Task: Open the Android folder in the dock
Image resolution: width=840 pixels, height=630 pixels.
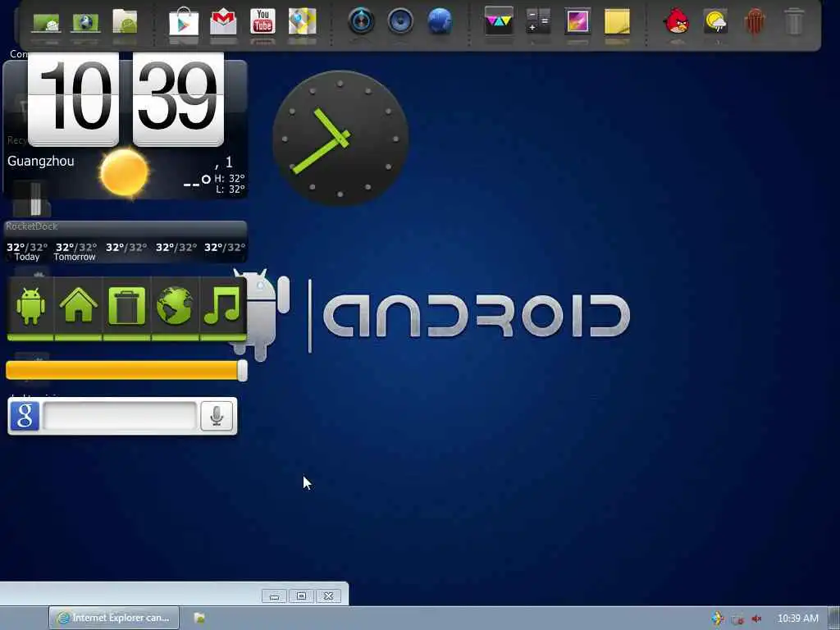Action: pyautogui.click(x=125, y=21)
